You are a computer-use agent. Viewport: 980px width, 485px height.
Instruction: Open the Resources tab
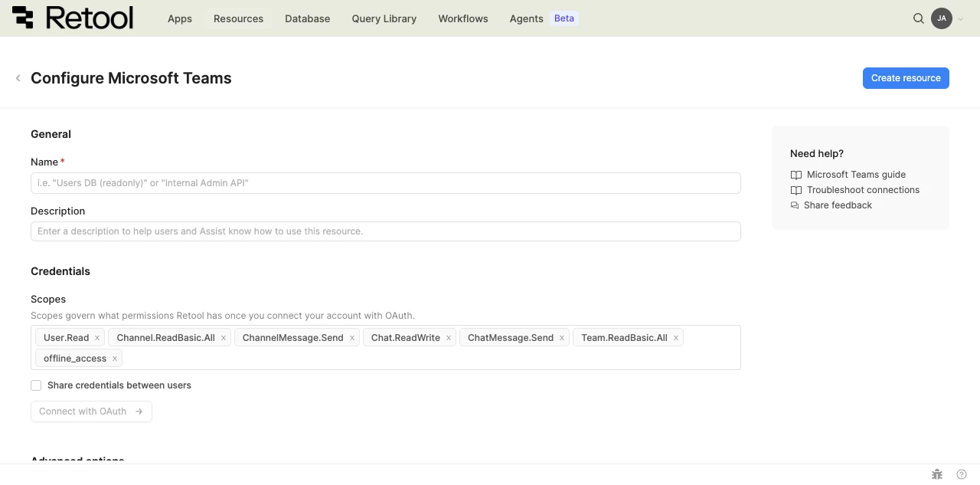click(238, 18)
